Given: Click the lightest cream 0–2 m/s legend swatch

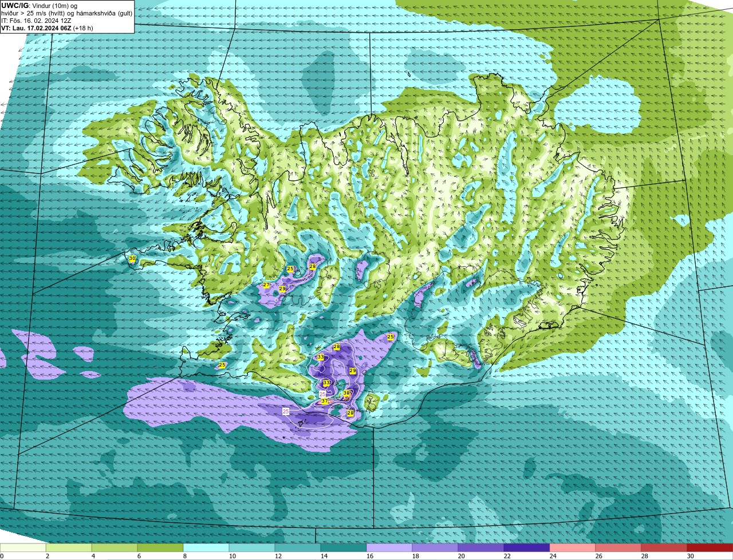Looking at the screenshot, I should coord(23,548).
